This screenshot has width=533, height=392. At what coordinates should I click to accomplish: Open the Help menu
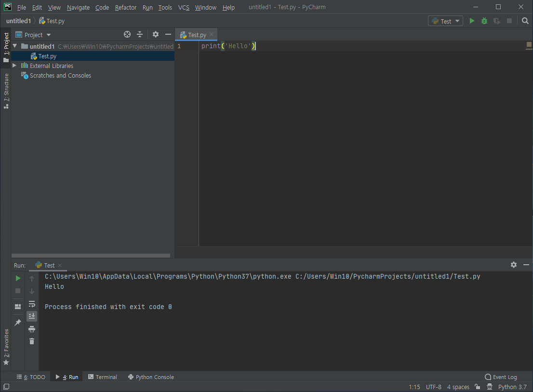coord(228,7)
